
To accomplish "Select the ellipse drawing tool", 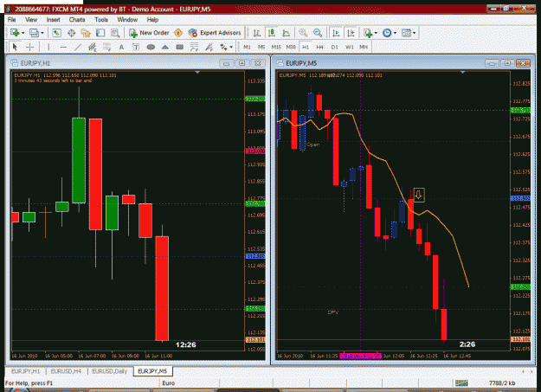I will (151, 47).
